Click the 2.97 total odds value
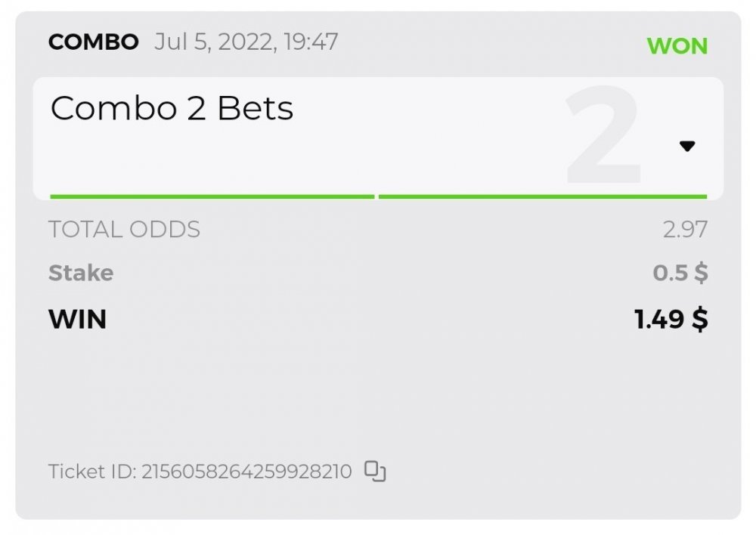Screen dimensions: 756x535 [x=685, y=229]
